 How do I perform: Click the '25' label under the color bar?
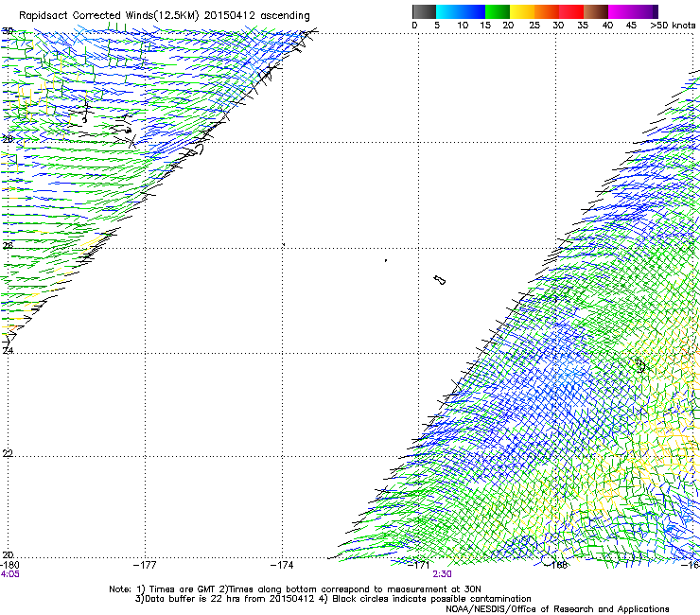point(534,25)
